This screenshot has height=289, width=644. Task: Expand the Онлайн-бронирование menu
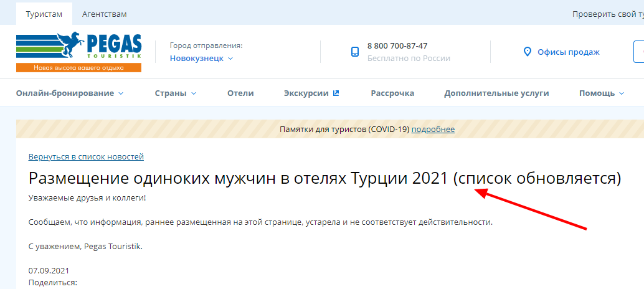69,93
